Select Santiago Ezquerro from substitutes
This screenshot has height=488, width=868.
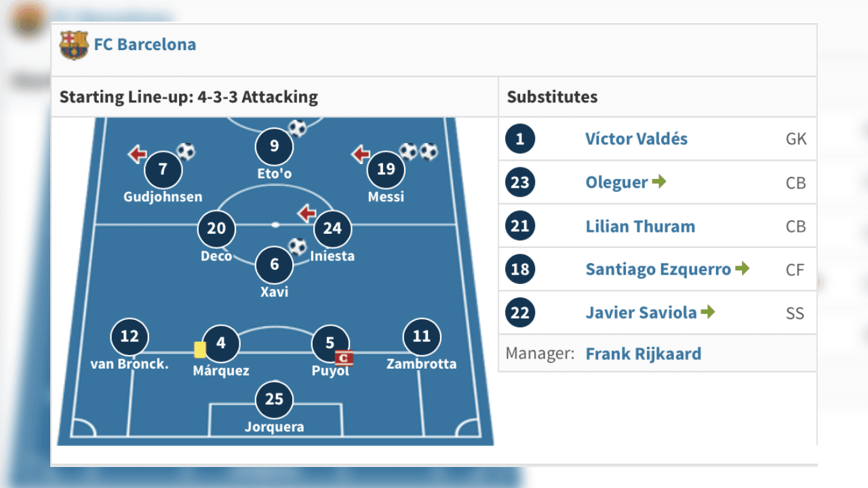click(x=658, y=269)
